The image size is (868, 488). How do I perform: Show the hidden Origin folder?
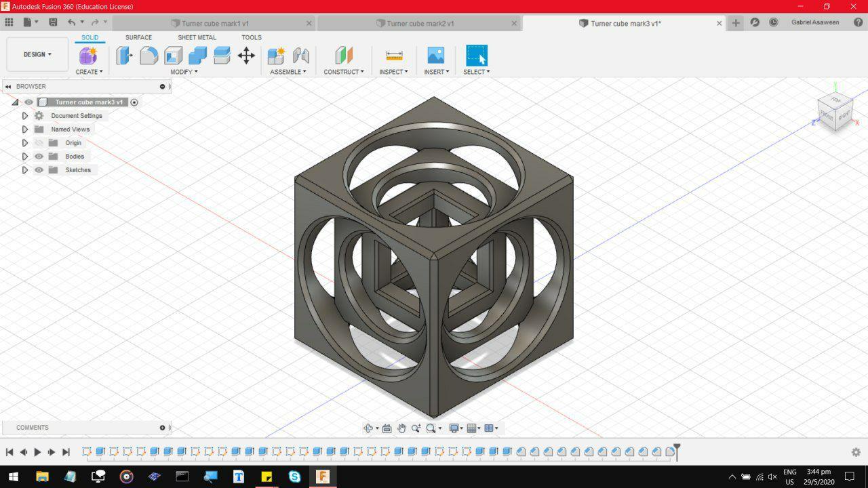pyautogui.click(x=39, y=143)
